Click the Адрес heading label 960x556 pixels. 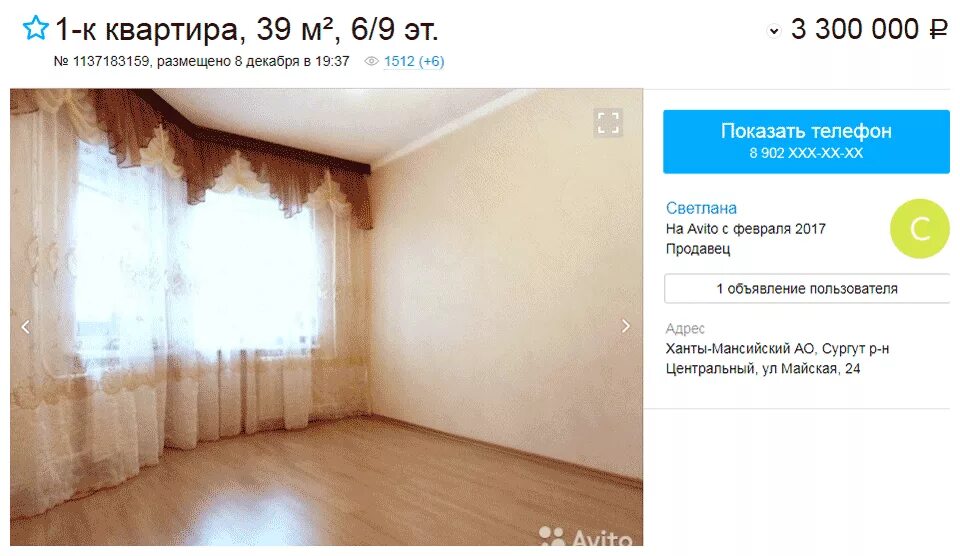pyautogui.click(x=685, y=329)
